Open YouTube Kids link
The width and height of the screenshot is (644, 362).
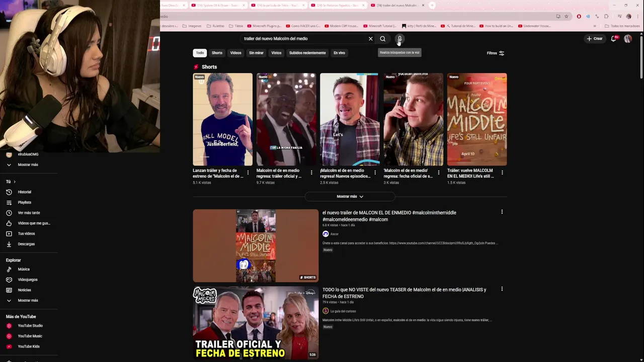29,346
